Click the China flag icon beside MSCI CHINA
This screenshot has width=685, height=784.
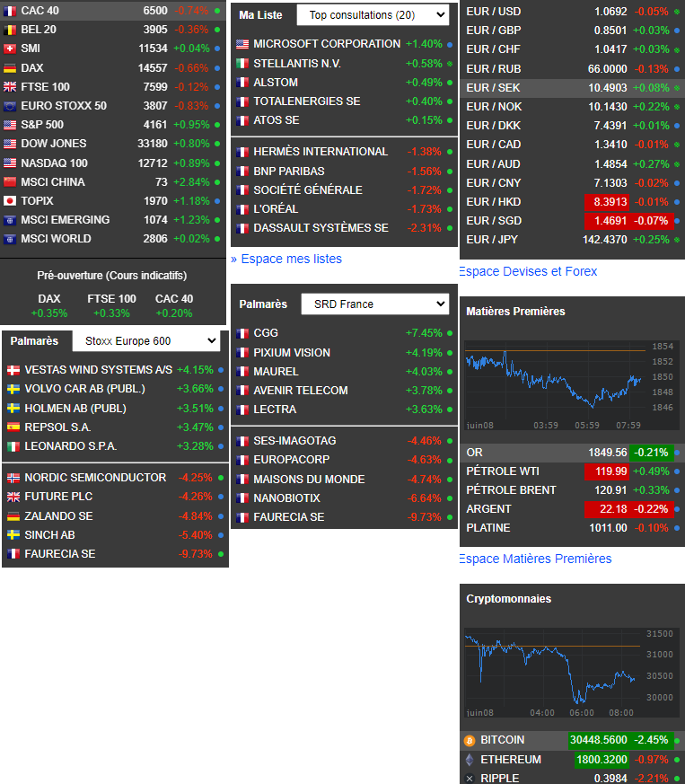(x=10, y=182)
